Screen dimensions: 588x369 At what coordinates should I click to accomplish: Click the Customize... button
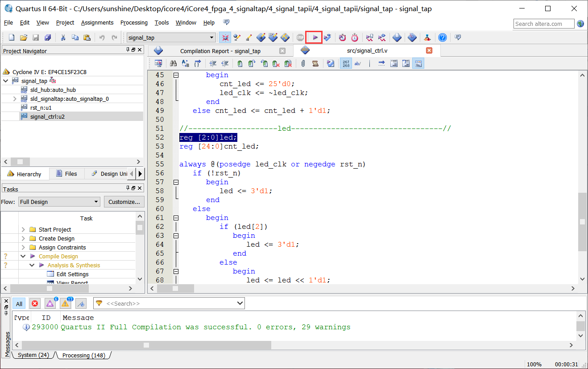124,202
